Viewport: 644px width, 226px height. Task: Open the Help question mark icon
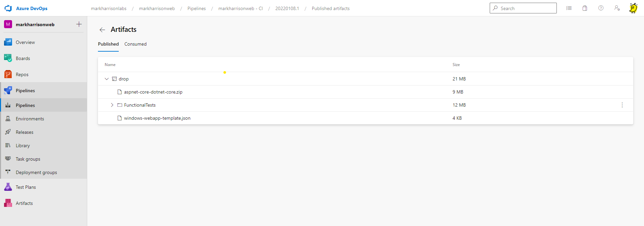601,8
